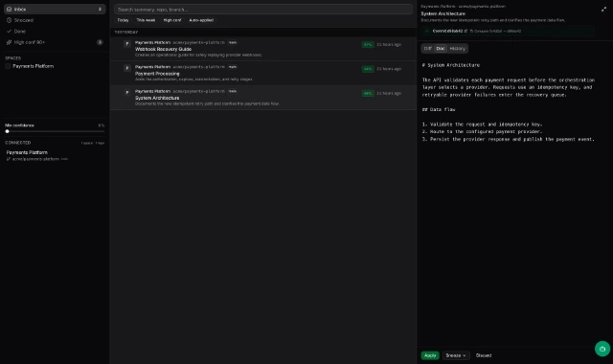Click the Inbox tray icon
Viewport: 613px width, 364px height.
(9, 9)
